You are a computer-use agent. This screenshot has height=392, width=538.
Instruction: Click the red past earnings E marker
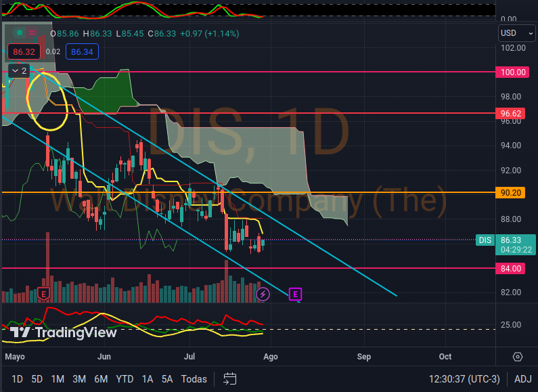click(44, 294)
